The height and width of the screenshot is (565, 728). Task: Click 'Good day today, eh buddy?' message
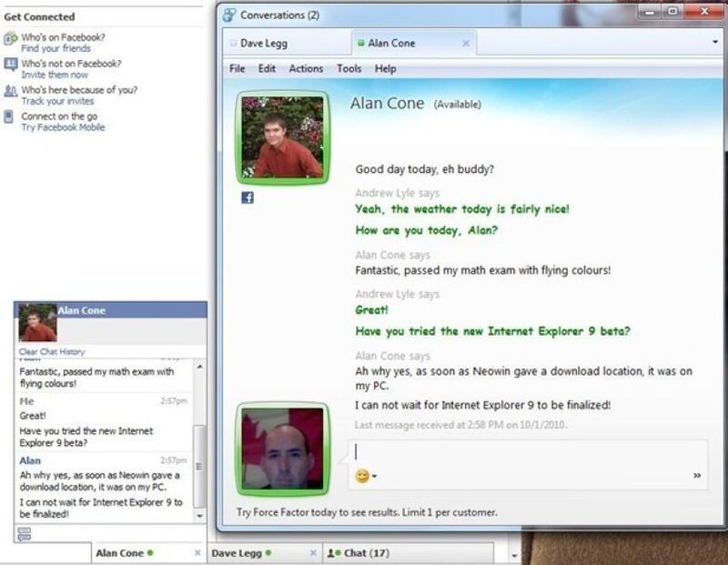click(x=424, y=169)
